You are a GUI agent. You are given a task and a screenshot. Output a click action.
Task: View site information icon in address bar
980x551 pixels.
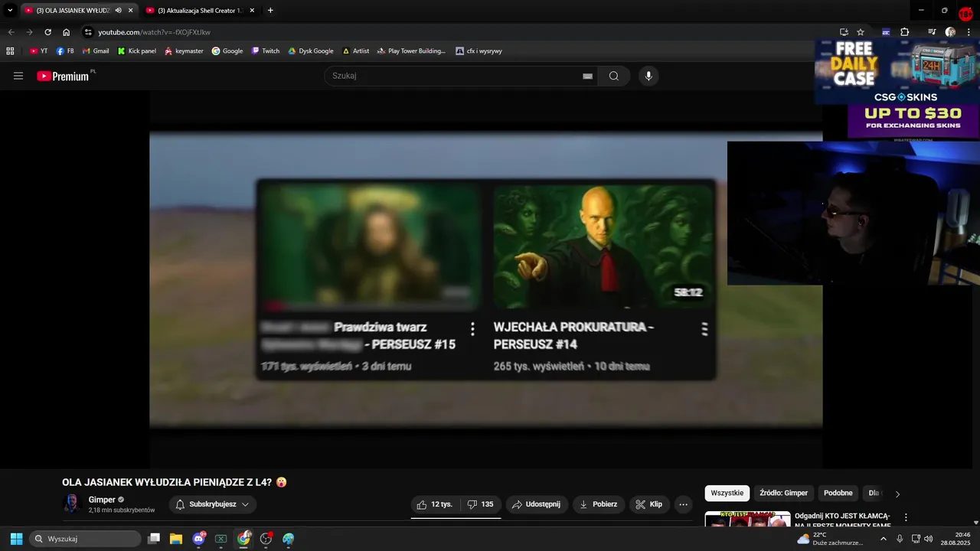pos(88,32)
